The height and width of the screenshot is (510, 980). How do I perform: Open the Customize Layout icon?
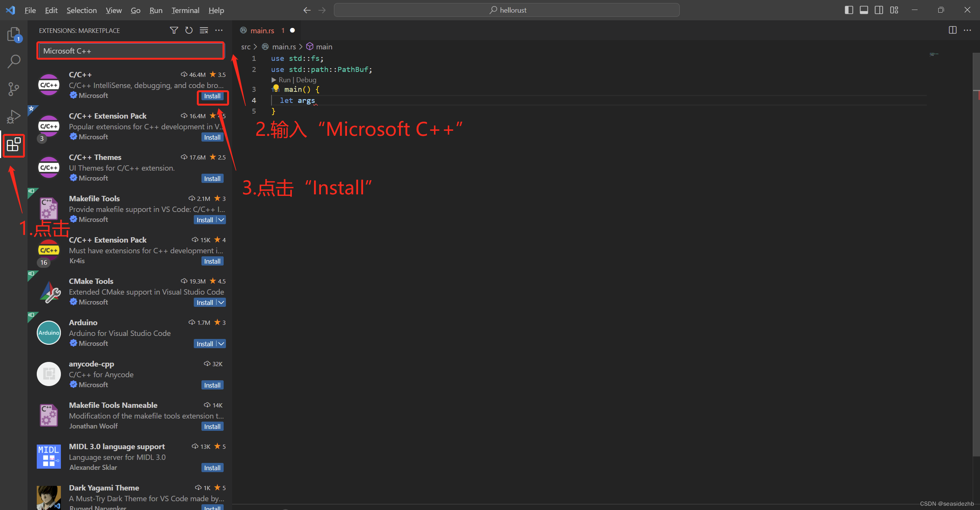(x=894, y=10)
